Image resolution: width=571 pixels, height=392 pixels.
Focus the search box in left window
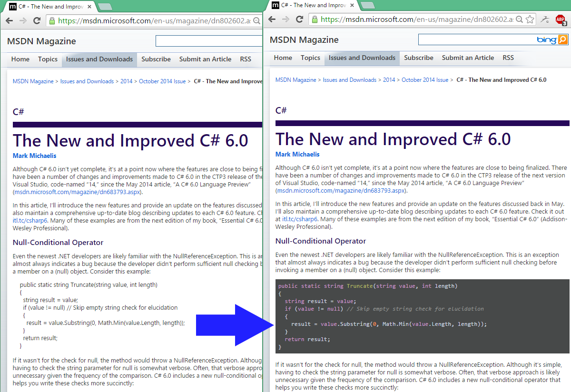(x=209, y=41)
